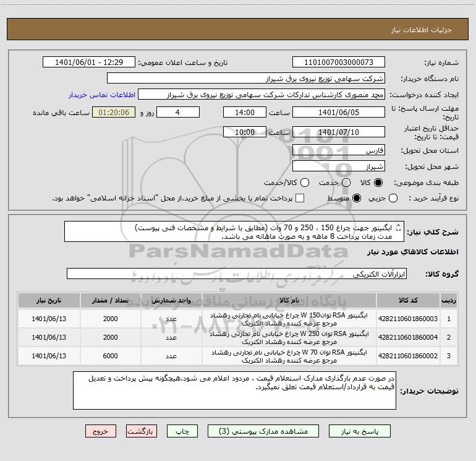Viewport: 476px width, 461px height.
Task: Click the تعداد / مقدار column header
Action: (x=110, y=301)
